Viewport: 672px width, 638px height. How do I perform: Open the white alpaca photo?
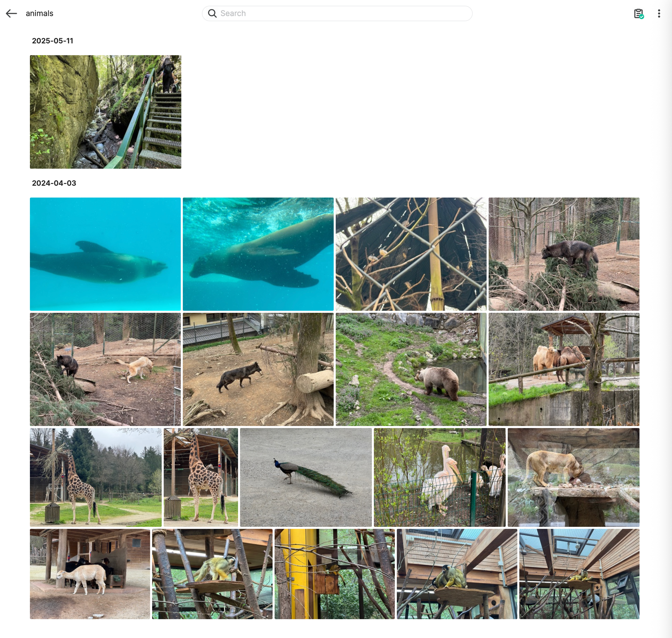90,574
